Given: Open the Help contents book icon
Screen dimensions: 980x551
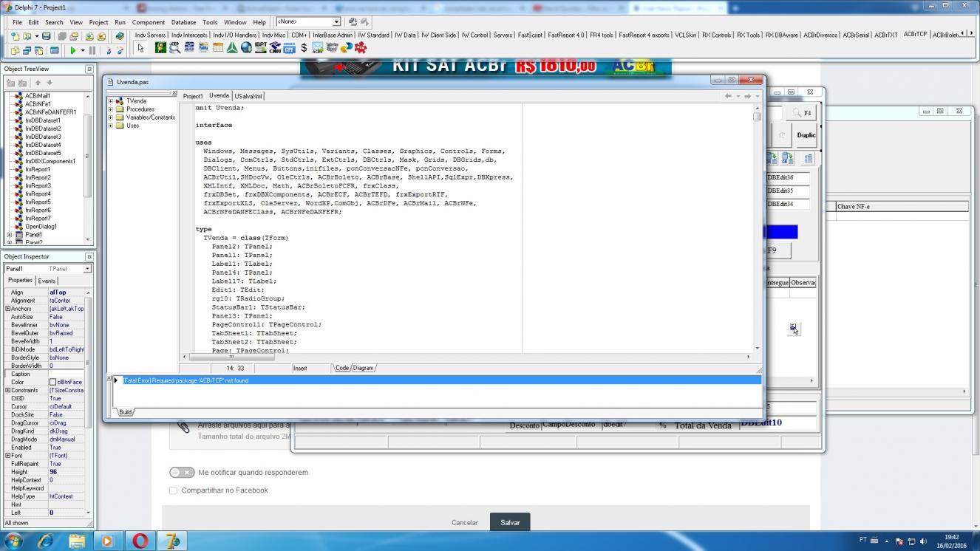Looking at the screenshot, I should point(120,36).
